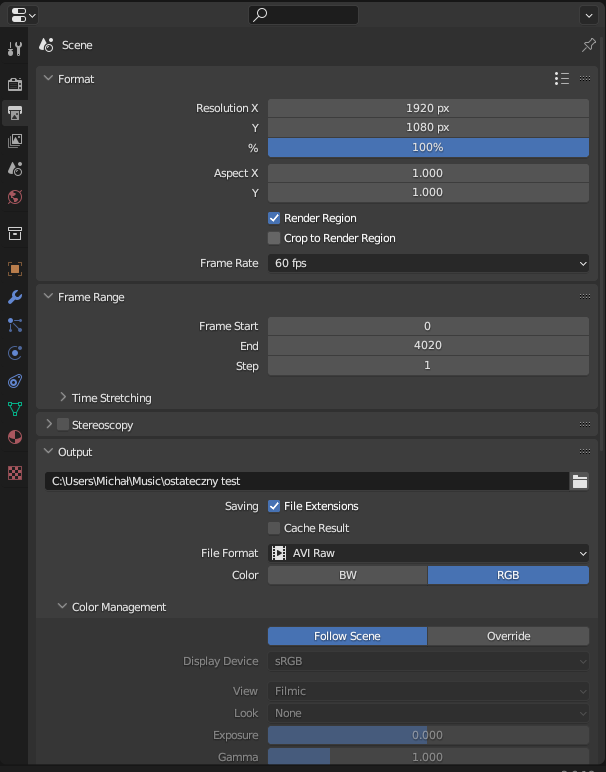
Task: Open the View Layer properties tab
Action: tap(15, 141)
